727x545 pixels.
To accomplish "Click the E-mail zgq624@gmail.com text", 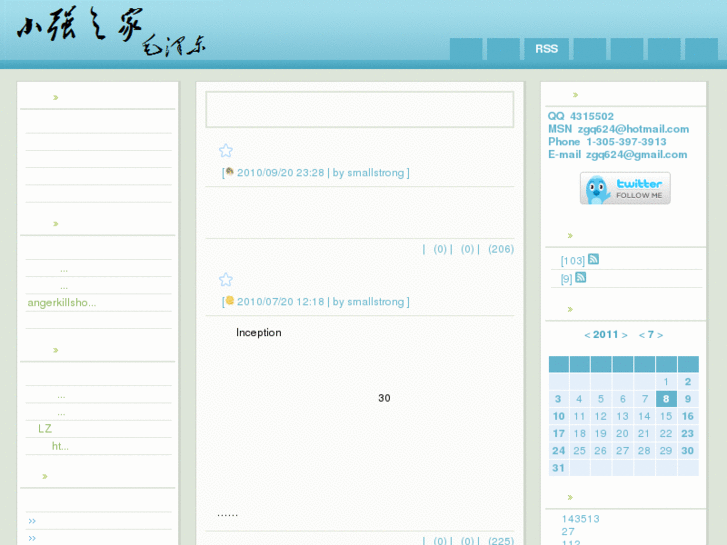I will 618,154.
